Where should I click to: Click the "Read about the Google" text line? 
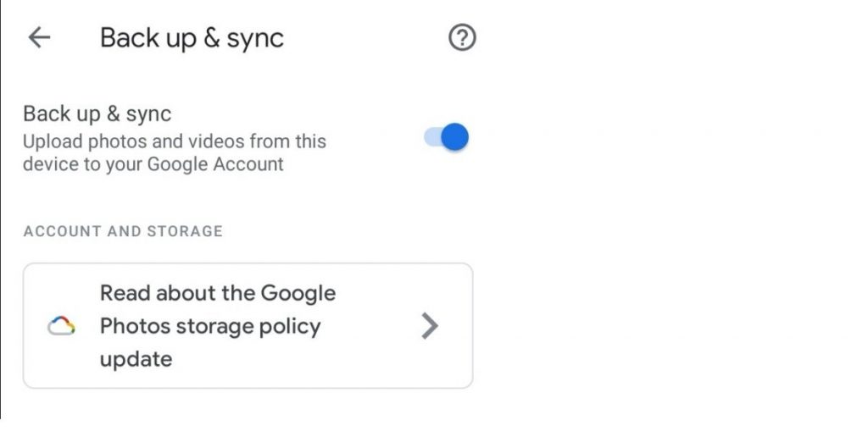point(218,293)
